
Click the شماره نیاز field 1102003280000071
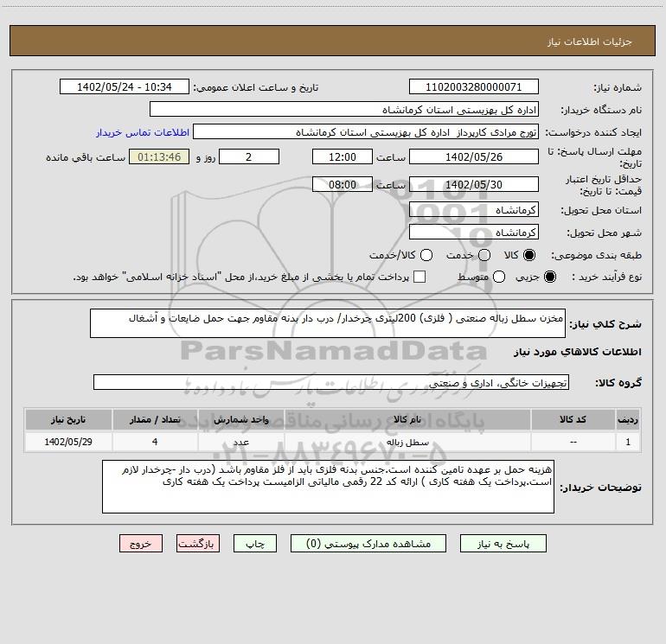coord(474,86)
